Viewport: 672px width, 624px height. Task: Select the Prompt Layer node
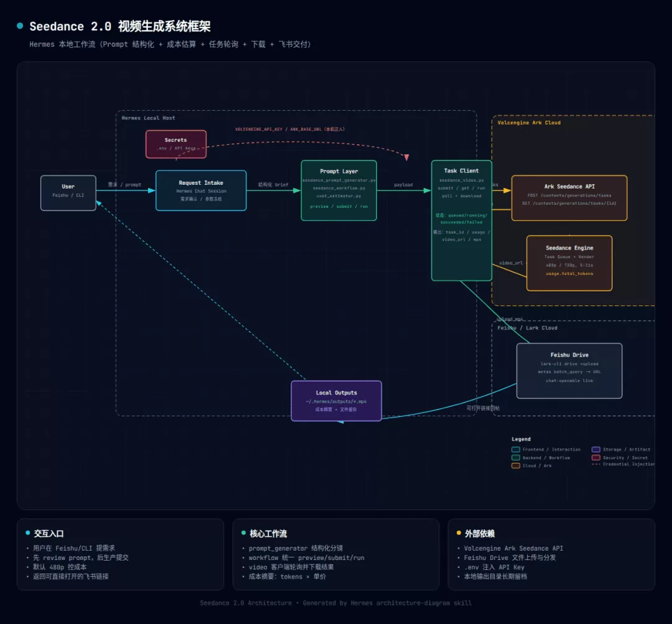pos(339,190)
